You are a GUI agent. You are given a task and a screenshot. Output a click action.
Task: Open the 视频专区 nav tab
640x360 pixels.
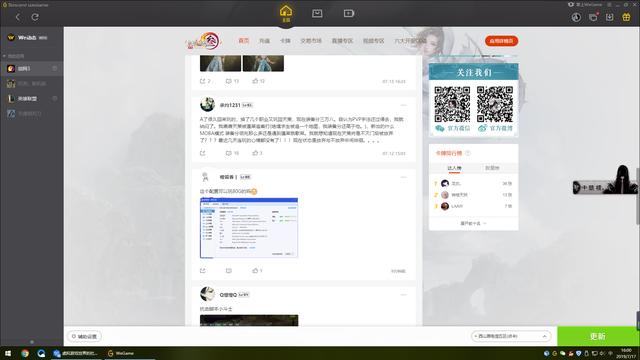tap(373, 41)
